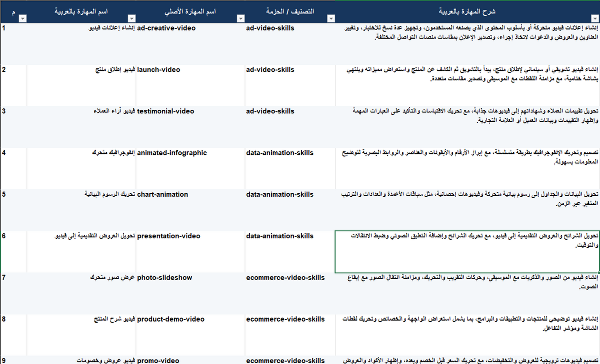Select row number 1 cell
The height and width of the screenshot is (364, 600).
point(13,43)
